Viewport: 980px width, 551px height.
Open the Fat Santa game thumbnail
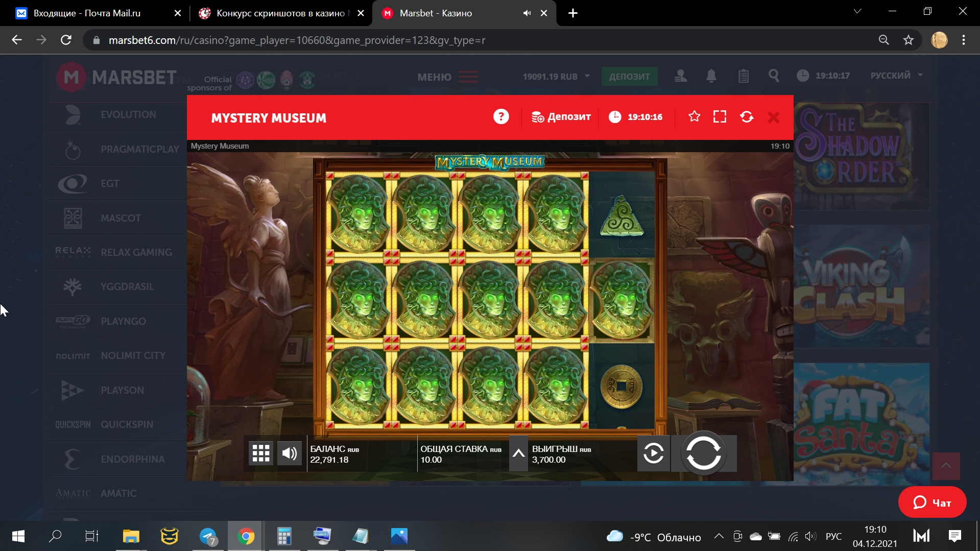point(862,424)
